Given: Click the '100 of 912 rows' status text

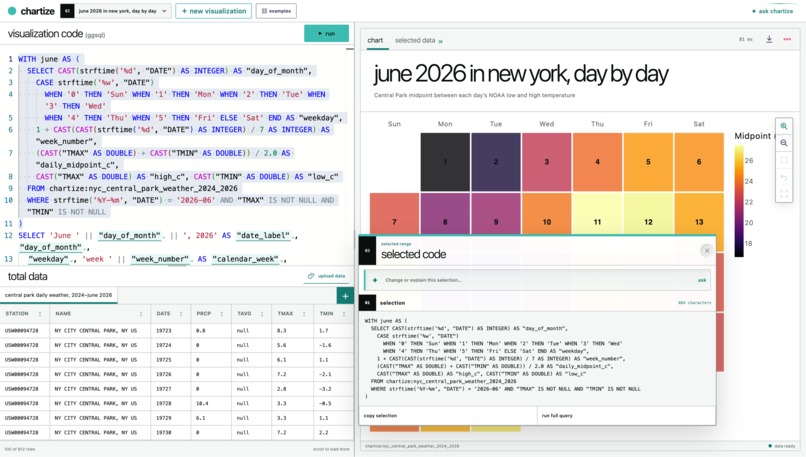Looking at the screenshot, I should 21,449.
